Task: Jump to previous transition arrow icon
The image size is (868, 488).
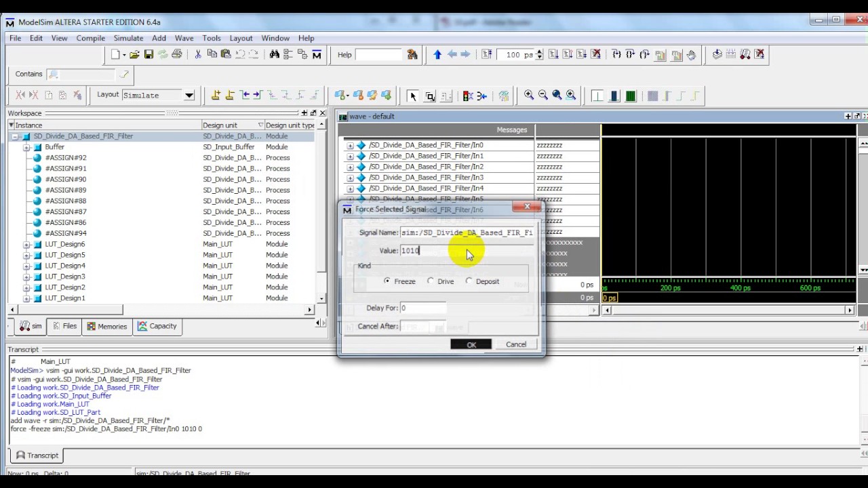Action: click(245, 96)
